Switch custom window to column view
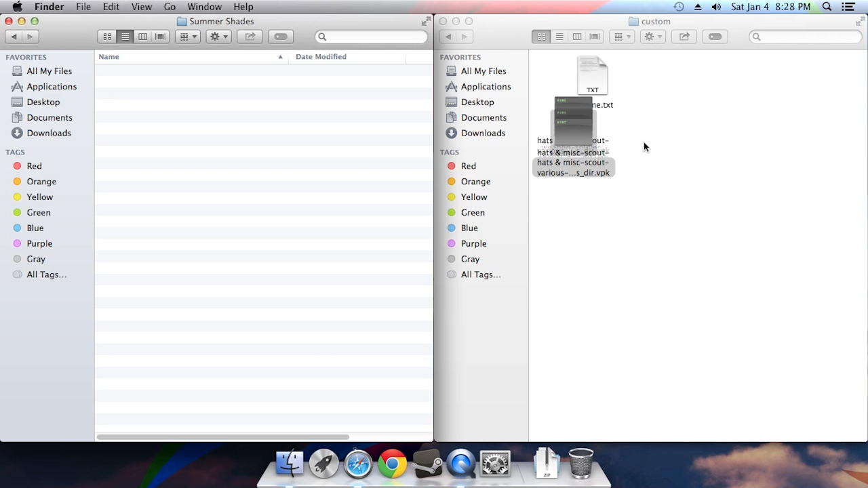This screenshot has width=868, height=488. [x=576, y=37]
